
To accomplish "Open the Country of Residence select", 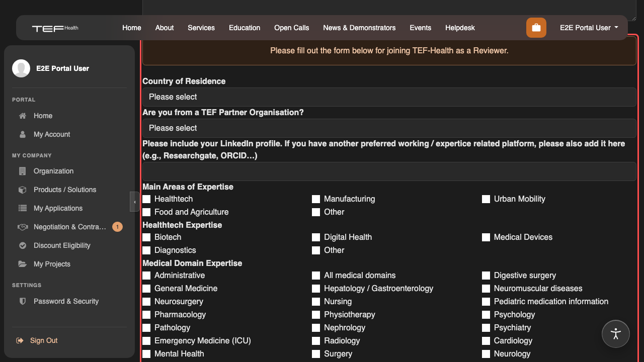I will [389, 97].
